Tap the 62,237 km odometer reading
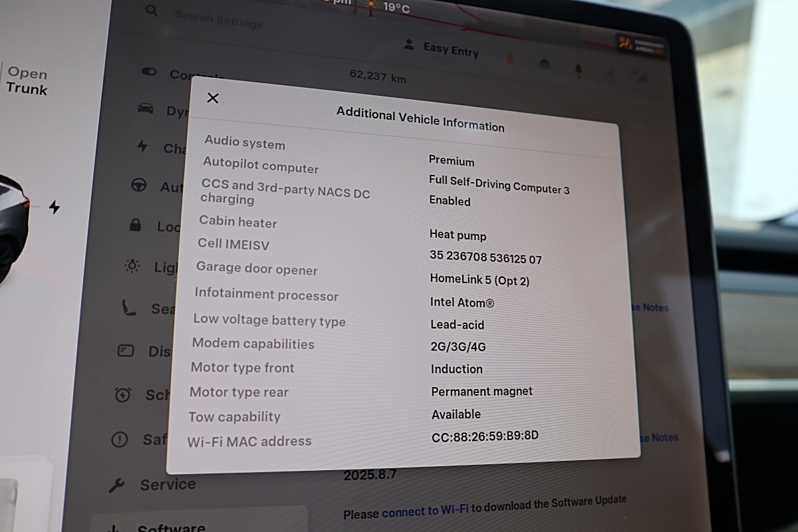 [x=378, y=76]
